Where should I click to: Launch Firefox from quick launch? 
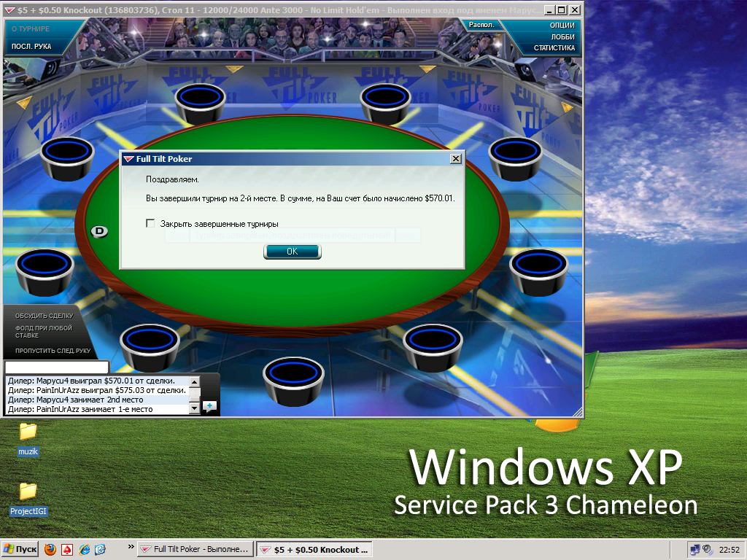[50, 550]
